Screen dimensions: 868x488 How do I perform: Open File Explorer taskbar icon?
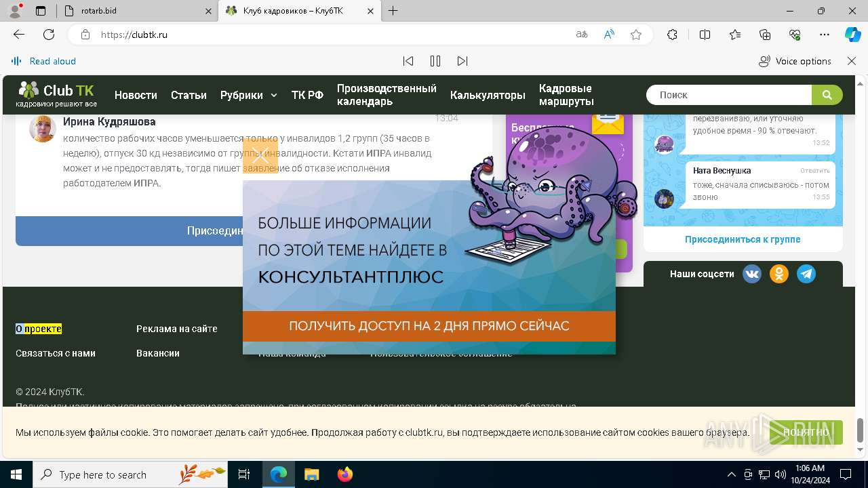point(311,474)
